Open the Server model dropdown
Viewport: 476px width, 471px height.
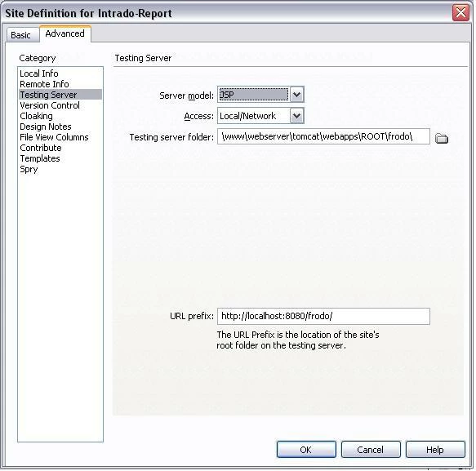[297, 95]
